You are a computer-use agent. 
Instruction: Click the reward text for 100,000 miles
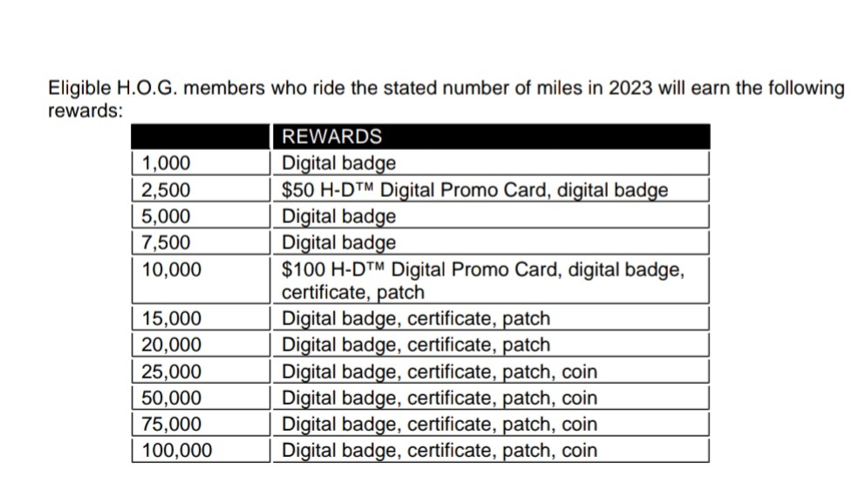click(x=440, y=451)
